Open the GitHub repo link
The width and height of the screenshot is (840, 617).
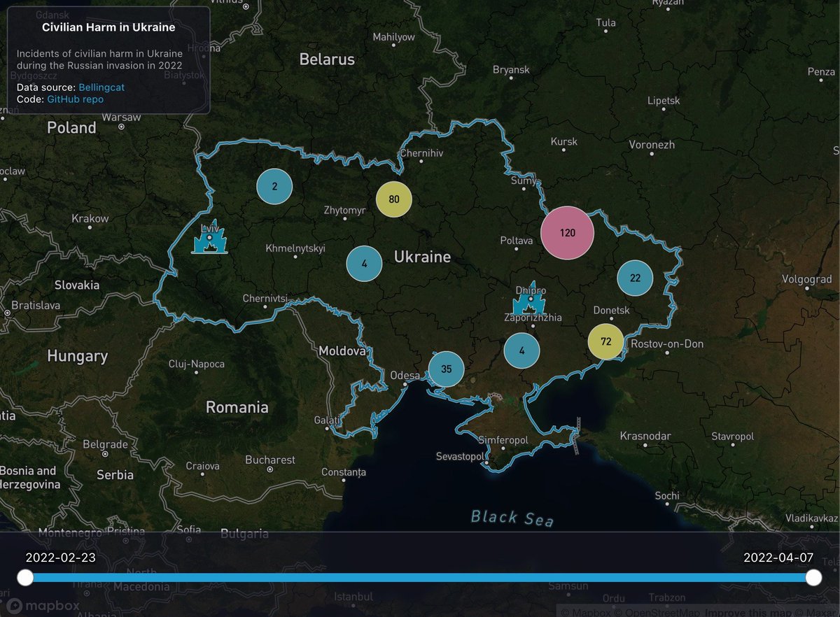click(76, 99)
